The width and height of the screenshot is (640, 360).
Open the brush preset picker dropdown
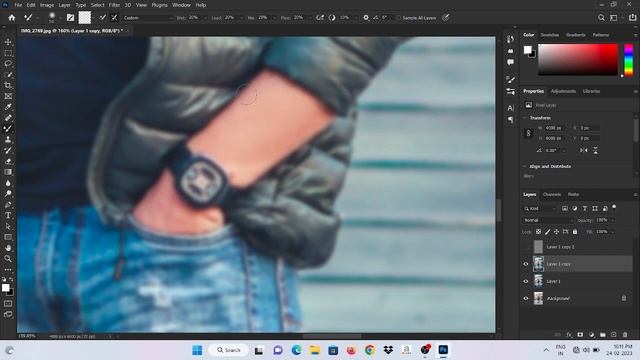click(x=60, y=18)
